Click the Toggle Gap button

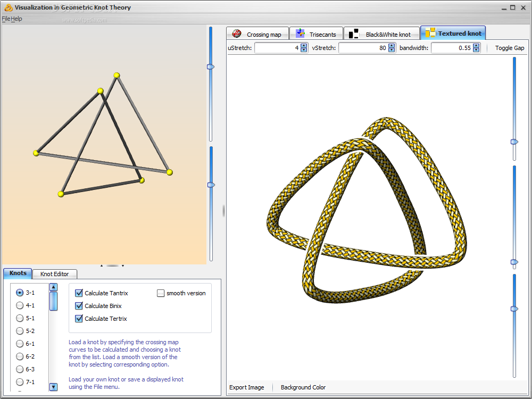(510, 48)
